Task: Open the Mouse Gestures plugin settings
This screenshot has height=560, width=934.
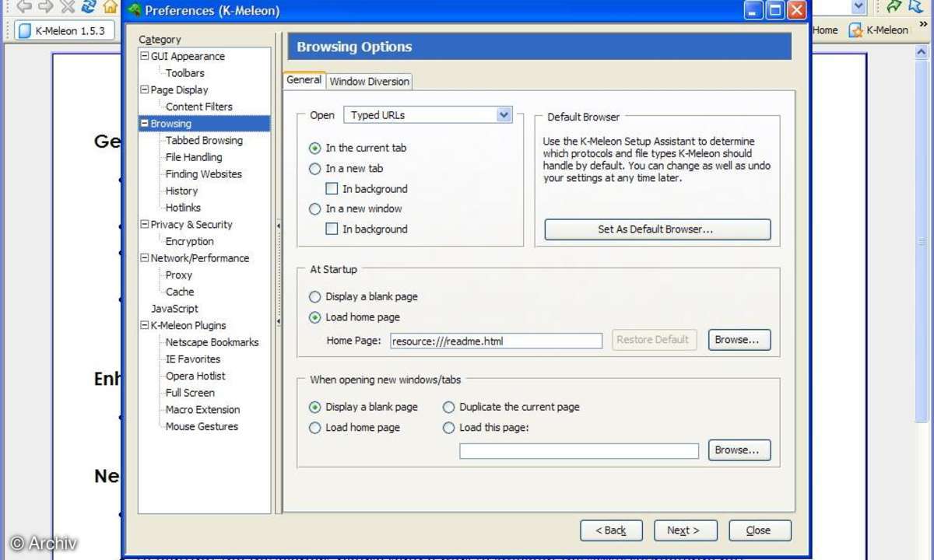Action: coord(202,426)
